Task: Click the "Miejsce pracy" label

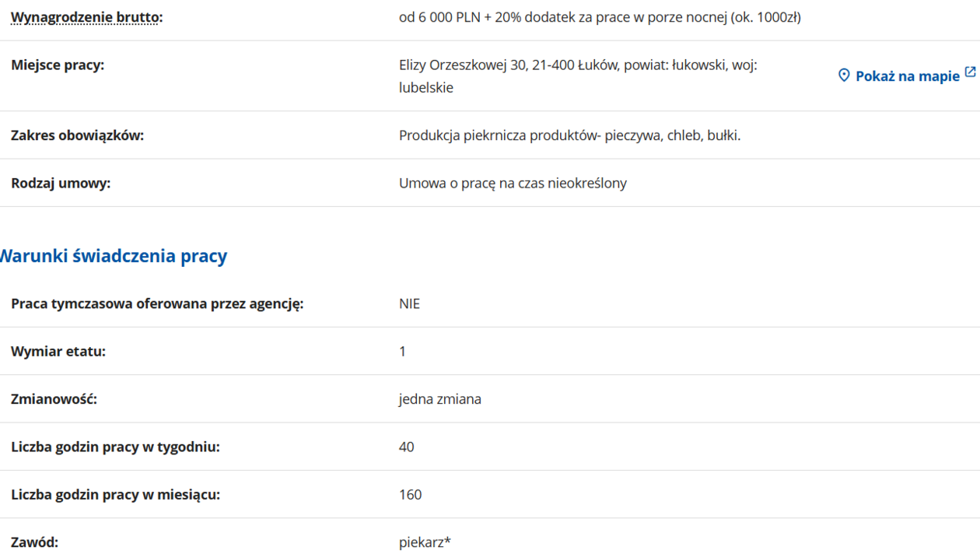Action: tap(58, 65)
